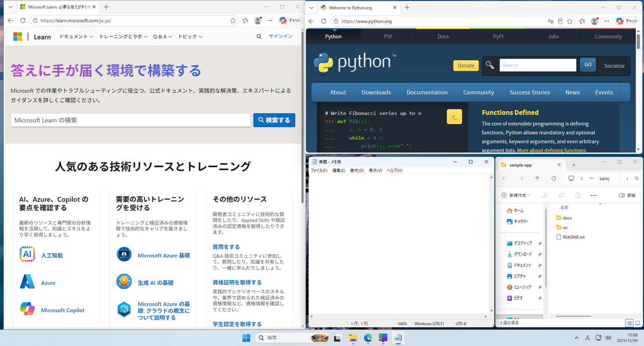Reload the Microsoft Learn page

[23, 20]
